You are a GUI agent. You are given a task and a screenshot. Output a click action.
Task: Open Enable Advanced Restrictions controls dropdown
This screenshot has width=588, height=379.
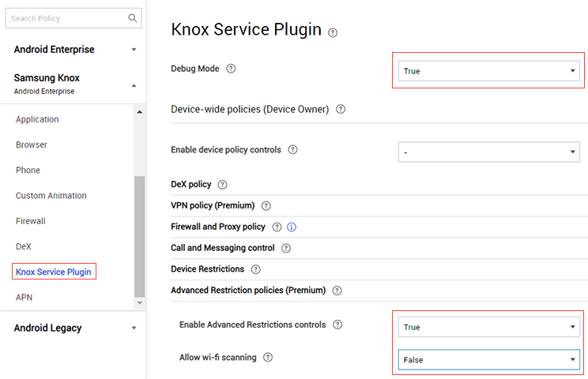(488, 327)
